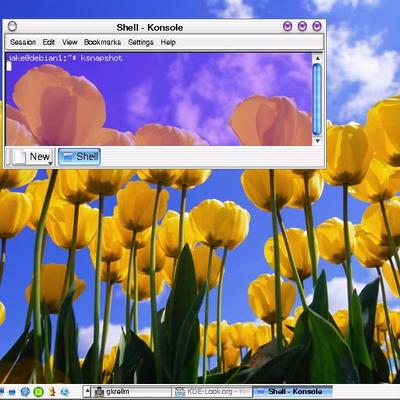Click the green circle icon in panel
The width and height of the screenshot is (400, 400).
coord(39,392)
